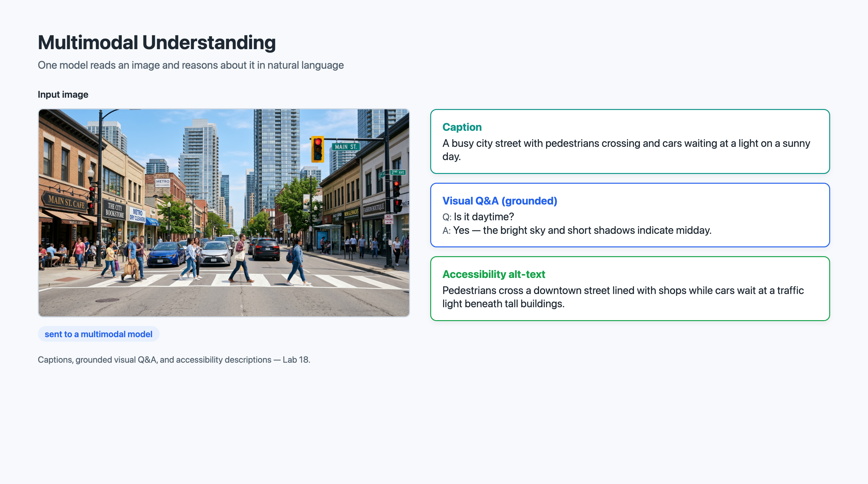Image resolution: width=868 pixels, height=484 pixels.
Task: Click the 'Caption' card title
Action: pyautogui.click(x=462, y=127)
